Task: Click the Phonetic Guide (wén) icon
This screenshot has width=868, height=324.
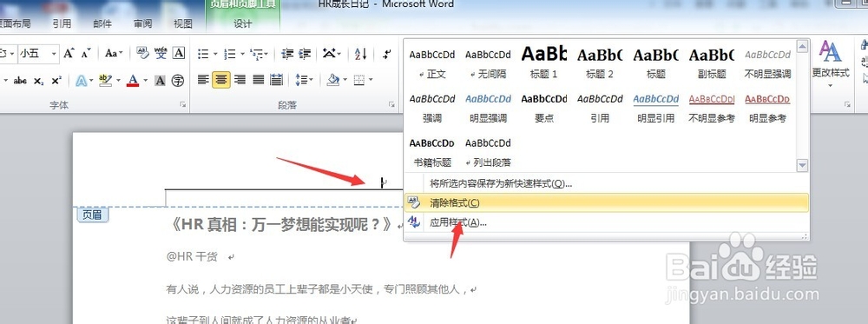Action: pos(161,53)
